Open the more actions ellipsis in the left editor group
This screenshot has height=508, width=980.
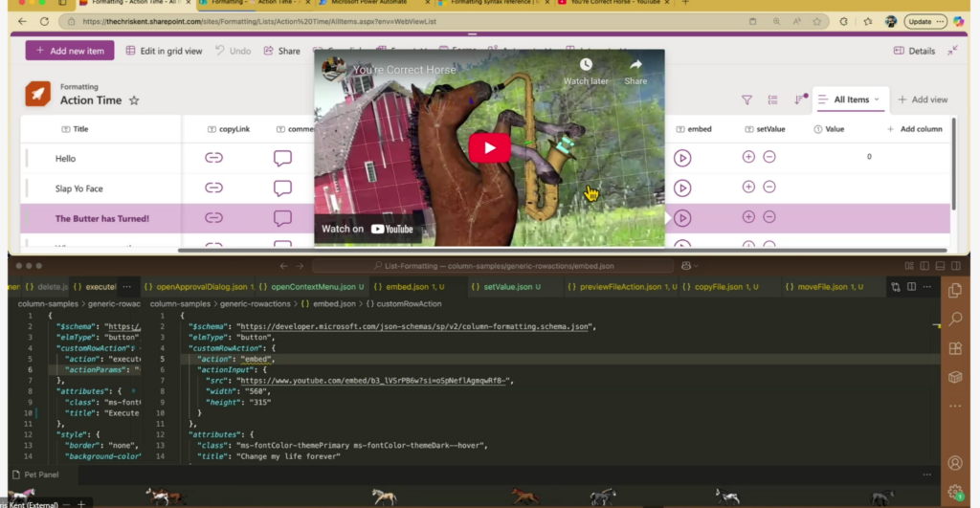click(x=127, y=287)
